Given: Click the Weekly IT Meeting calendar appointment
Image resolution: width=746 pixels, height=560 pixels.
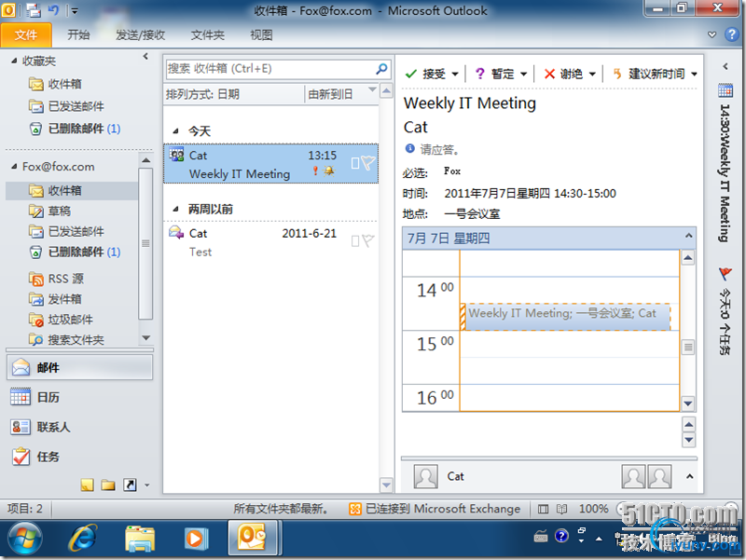Looking at the screenshot, I should [x=565, y=316].
